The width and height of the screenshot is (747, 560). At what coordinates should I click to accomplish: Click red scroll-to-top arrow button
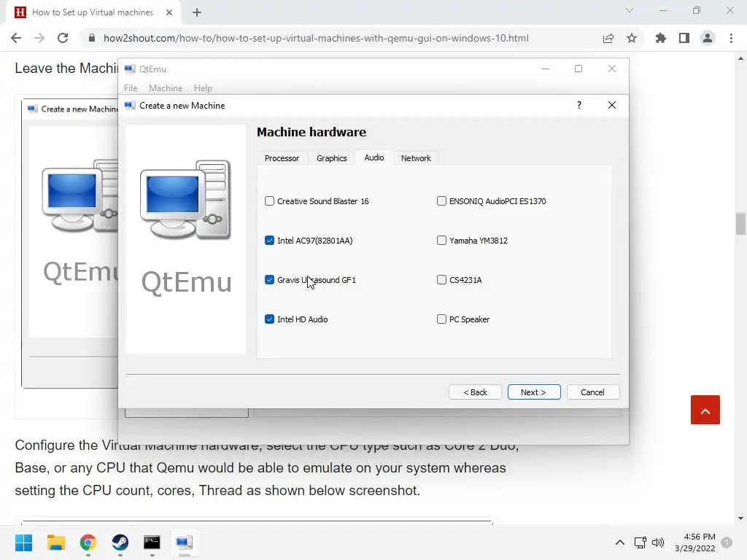705,410
